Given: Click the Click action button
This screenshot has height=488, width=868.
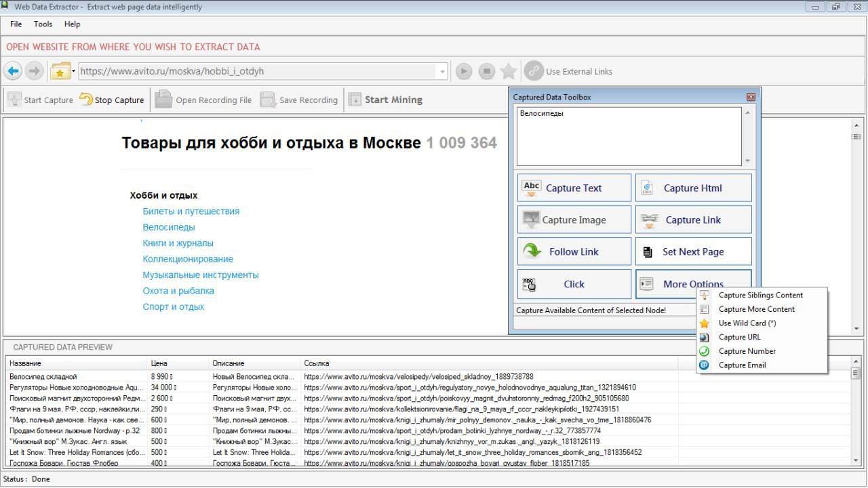Looking at the screenshot, I should [574, 284].
